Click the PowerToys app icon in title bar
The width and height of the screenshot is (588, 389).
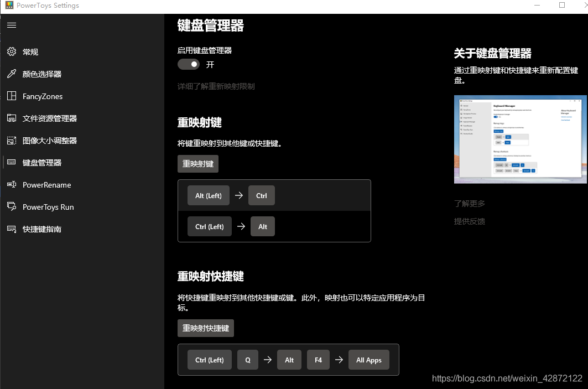(x=9, y=5)
